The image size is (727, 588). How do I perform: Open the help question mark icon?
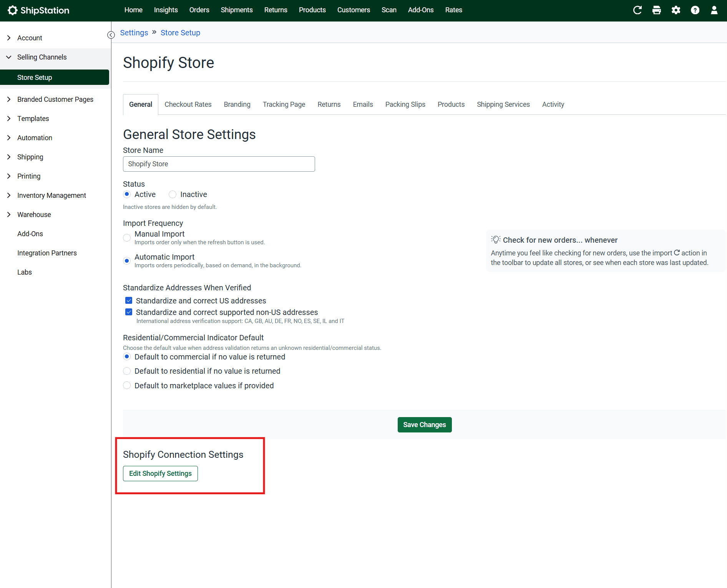point(695,10)
